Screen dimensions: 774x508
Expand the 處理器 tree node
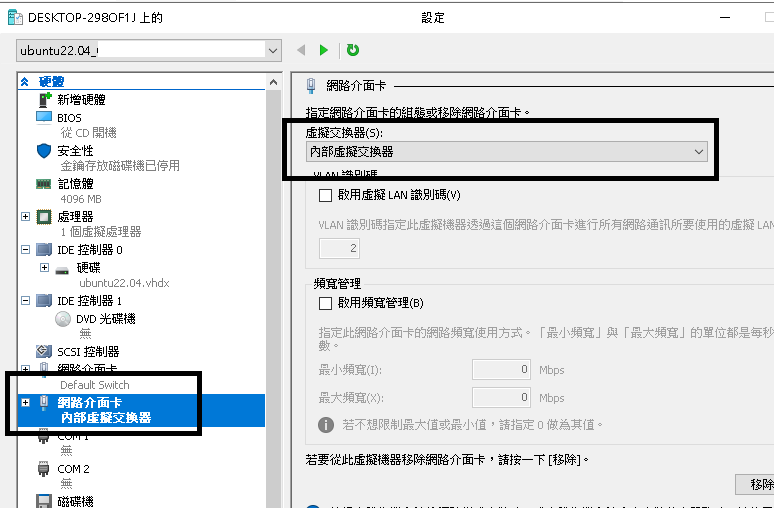point(25,216)
